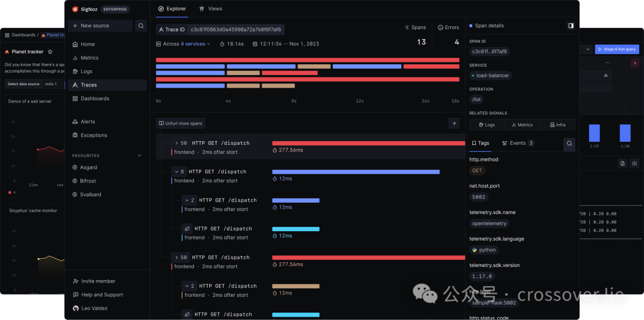Click the opentelemetry tag value
Image resolution: width=644 pixels, height=320 pixels.
490,223
